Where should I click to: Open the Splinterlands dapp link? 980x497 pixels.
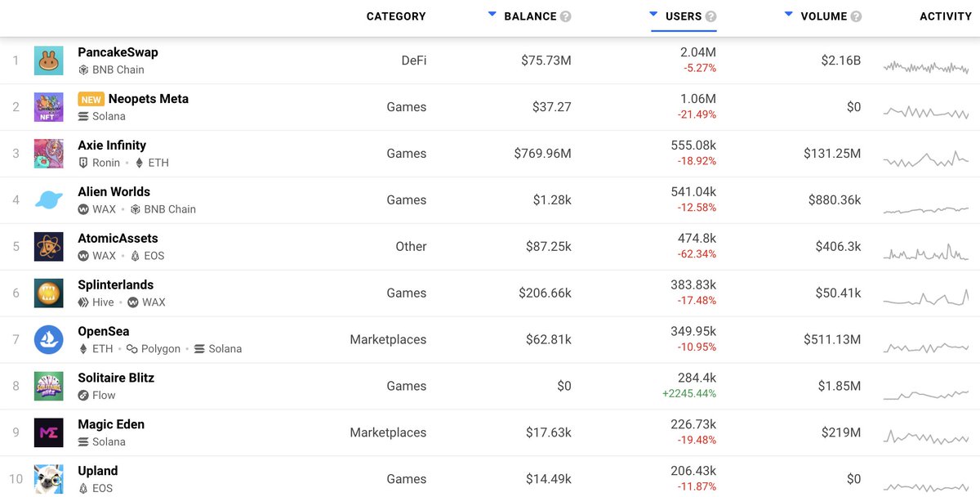(116, 285)
